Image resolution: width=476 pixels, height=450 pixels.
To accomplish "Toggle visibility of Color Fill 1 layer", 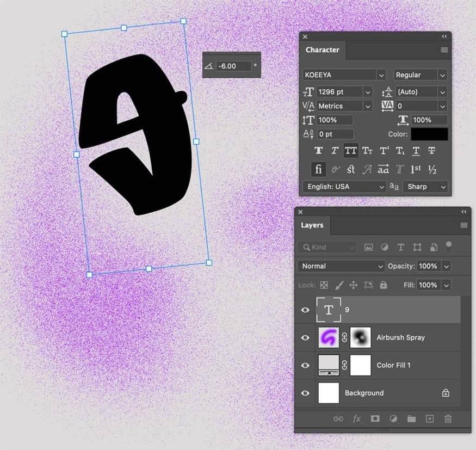I will coord(306,365).
